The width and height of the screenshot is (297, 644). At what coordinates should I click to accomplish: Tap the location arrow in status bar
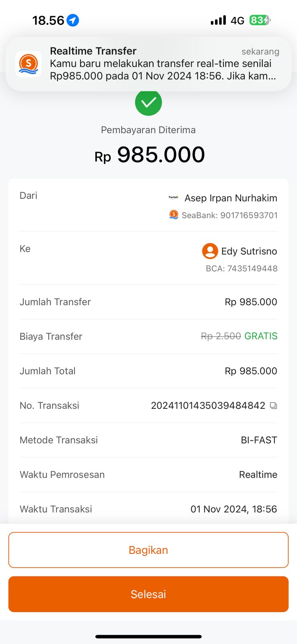click(73, 20)
